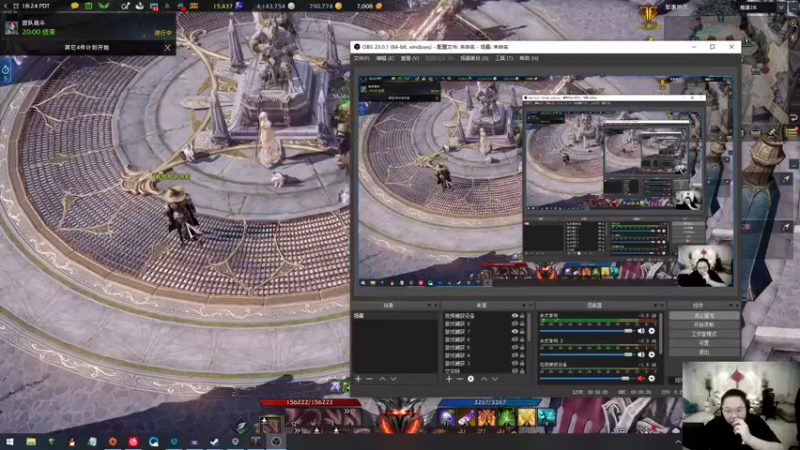
Task: Open the Edit (E) menu in OBS
Action: tap(385, 58)
